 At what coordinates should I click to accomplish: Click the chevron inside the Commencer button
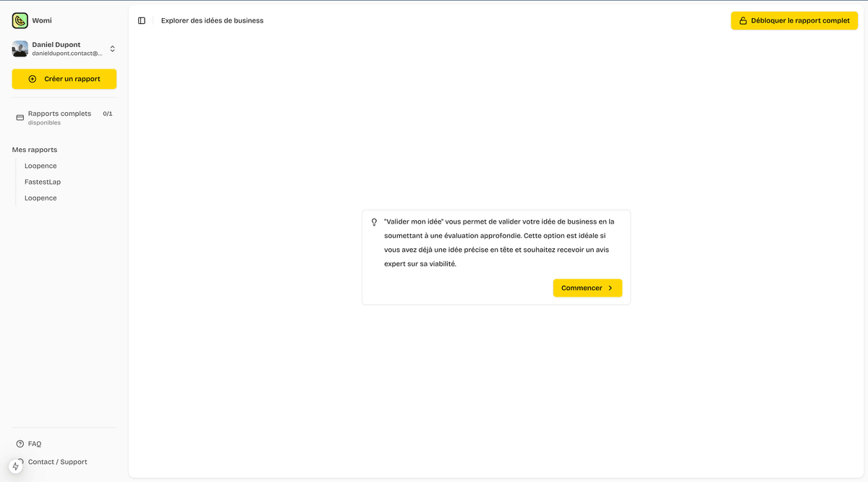tap(608, 287)
